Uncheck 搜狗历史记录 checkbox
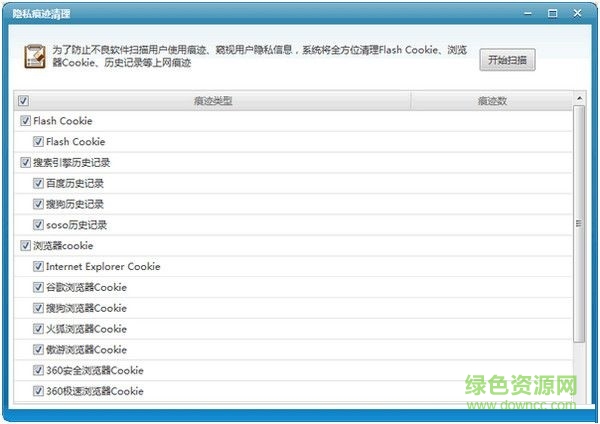600x424 pixels. click(38, 204)
